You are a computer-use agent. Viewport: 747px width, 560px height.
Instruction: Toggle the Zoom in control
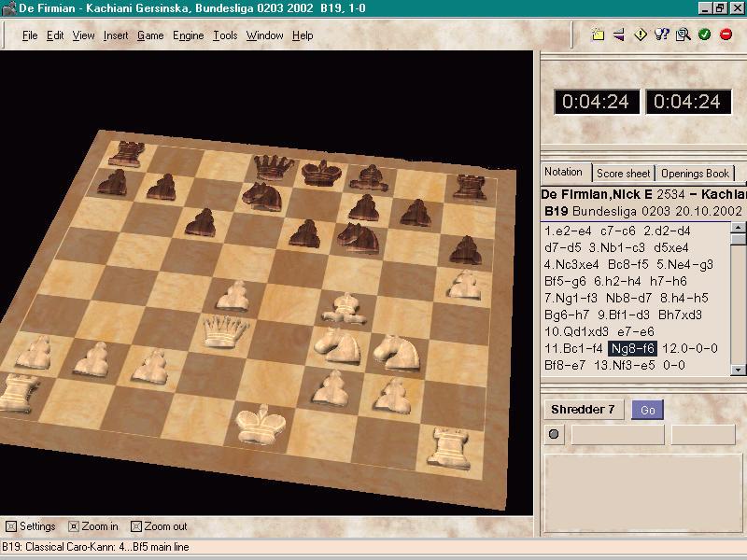[x=74, y=526]
